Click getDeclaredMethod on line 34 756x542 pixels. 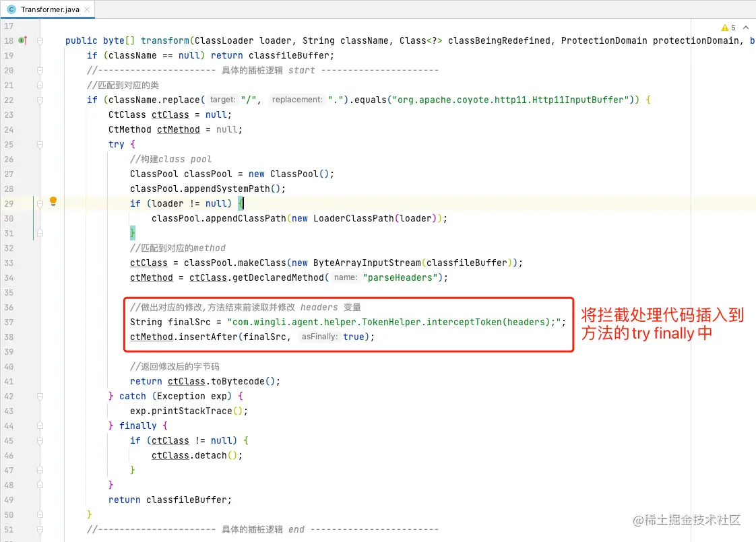click(278, 277)
